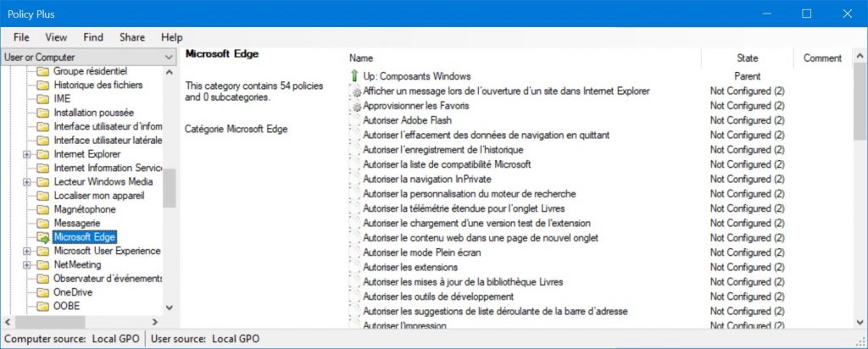Sort policies by the State column header
Viewport: 868px width, 349px height.
(x=748, y=58)
